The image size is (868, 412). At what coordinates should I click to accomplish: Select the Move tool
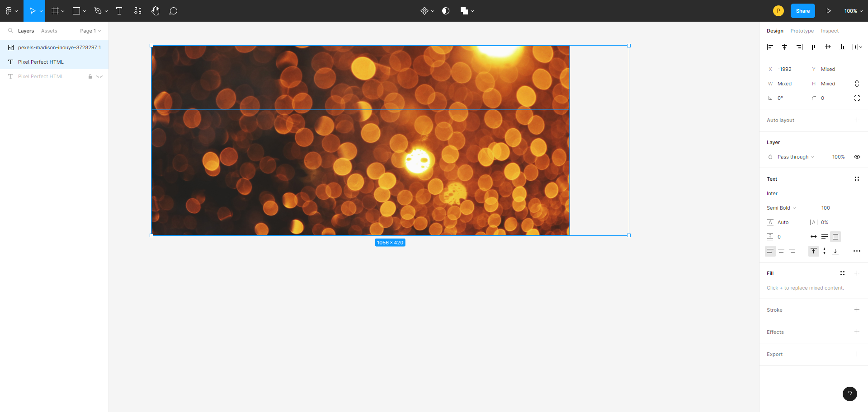point(32,11)
